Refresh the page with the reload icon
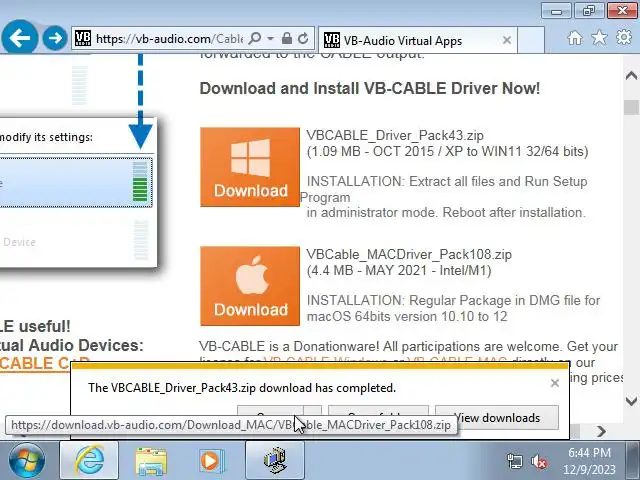The image size is (640, 480). pyautogui.click(x=303, y=38)
